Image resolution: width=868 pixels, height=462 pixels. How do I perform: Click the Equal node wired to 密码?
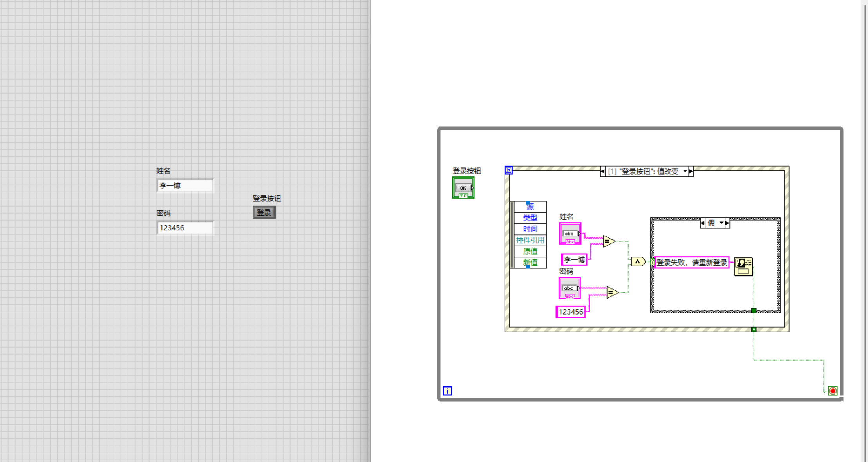(x=612, y=292)
